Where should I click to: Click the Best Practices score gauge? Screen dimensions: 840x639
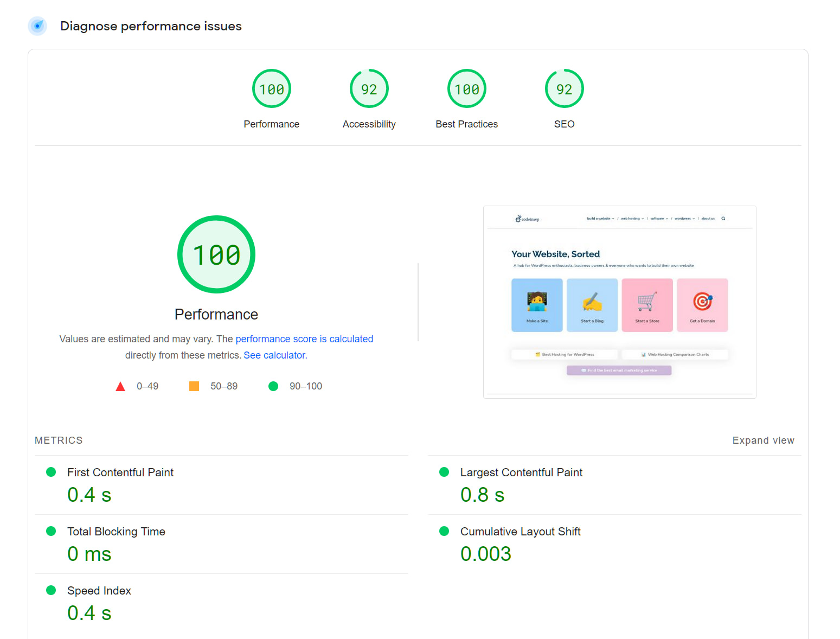tap(466, 88)
